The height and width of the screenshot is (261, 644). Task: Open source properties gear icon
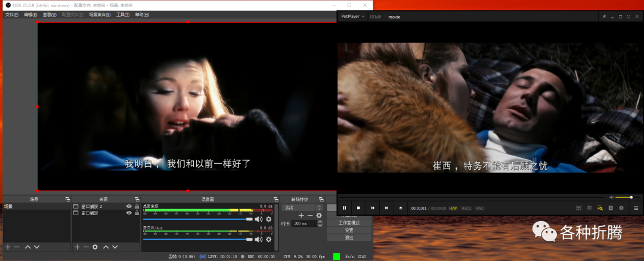pyautogui.click(x=95, y=247)
